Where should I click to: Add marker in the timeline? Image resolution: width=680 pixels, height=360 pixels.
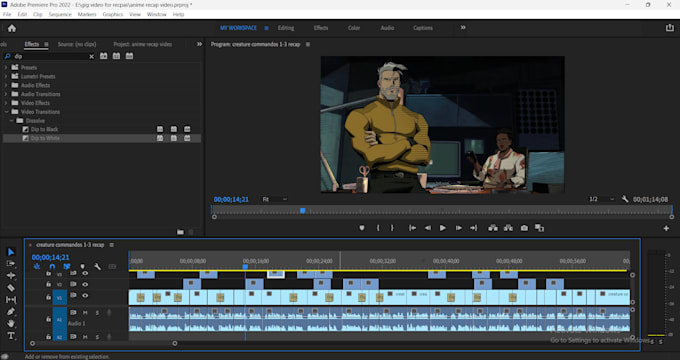(x=82, y=267)
